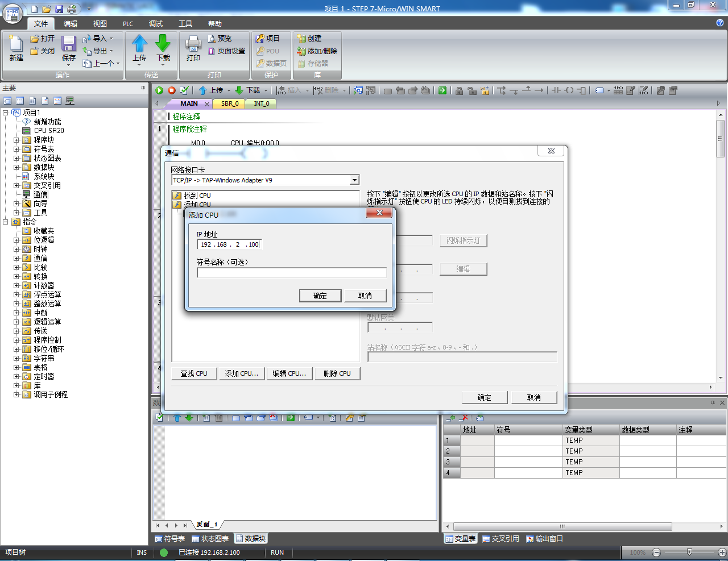Confirm 添加 CPU dialog with 确定
The width and height of the screenshot is (728, 561).
pos(320,296)
